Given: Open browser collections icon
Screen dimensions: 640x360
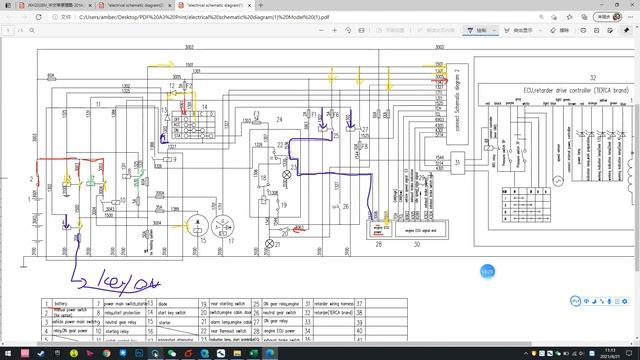Looking at the screenshot, I should click(584, 17).
